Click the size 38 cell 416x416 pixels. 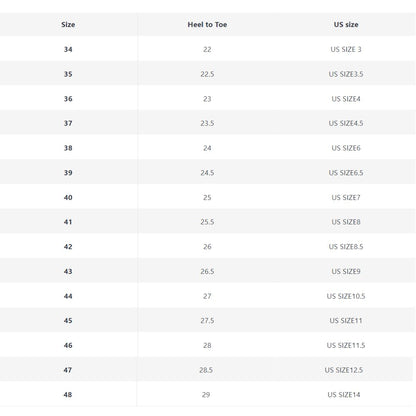point(68,148)
